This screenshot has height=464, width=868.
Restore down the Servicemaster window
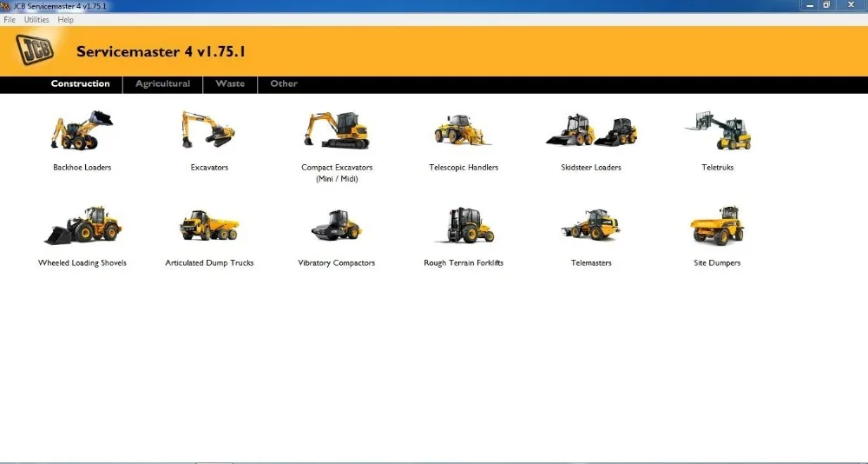826,5
